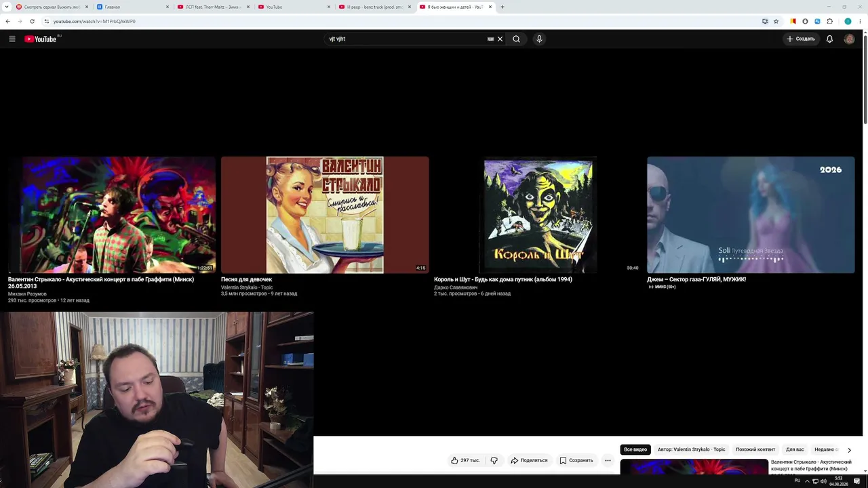This screenshot has height=488, width=868.
Task: Show more filter chips with the right arrow
Action: [x=849, y=450]
